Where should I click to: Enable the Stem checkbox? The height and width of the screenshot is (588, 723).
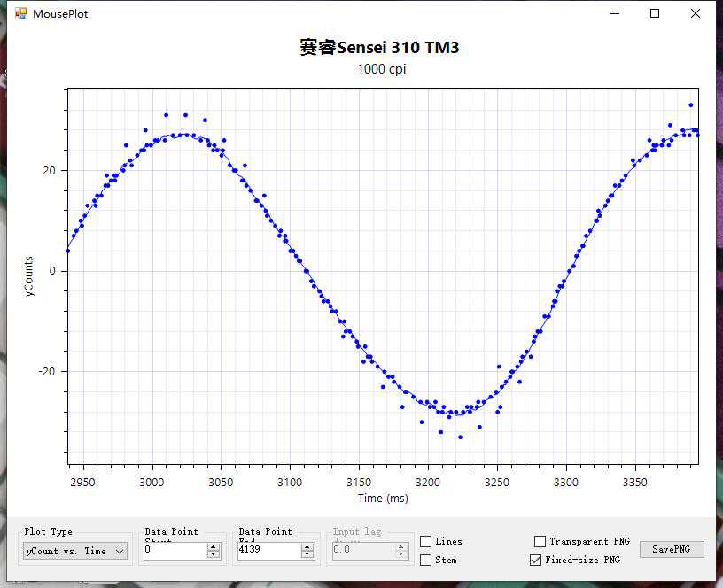(x=426, y=560)
